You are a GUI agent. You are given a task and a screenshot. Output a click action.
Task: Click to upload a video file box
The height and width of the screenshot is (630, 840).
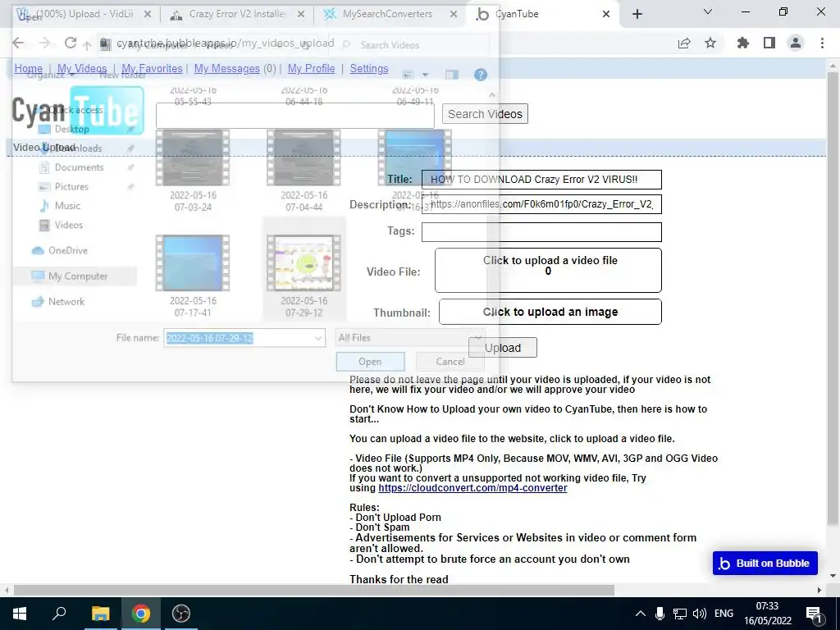tap(548, 270)
